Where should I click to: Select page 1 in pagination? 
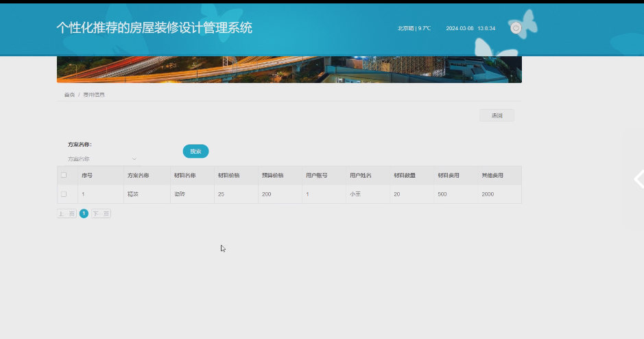[84, 213]
